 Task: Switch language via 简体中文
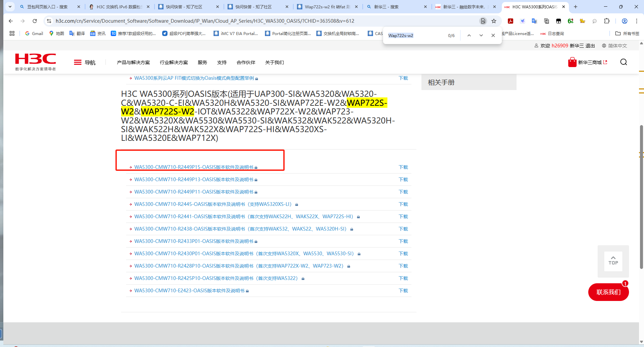click(614, 46)
